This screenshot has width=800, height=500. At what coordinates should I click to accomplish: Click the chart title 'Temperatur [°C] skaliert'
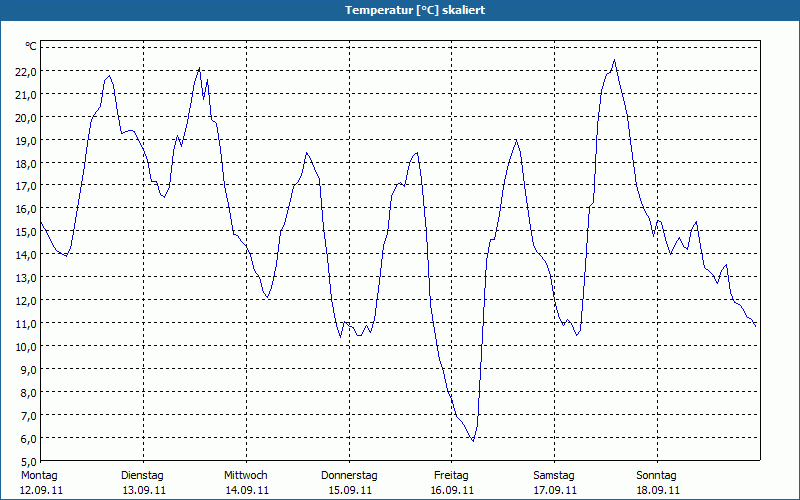[400, 9]
